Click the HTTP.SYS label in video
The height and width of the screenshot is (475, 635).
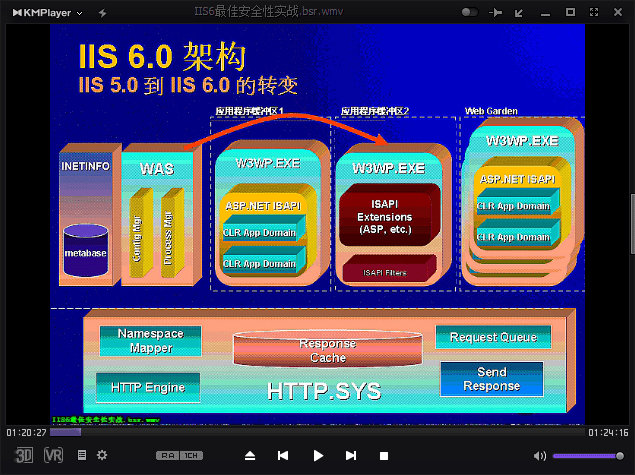[x=324, y=391]
